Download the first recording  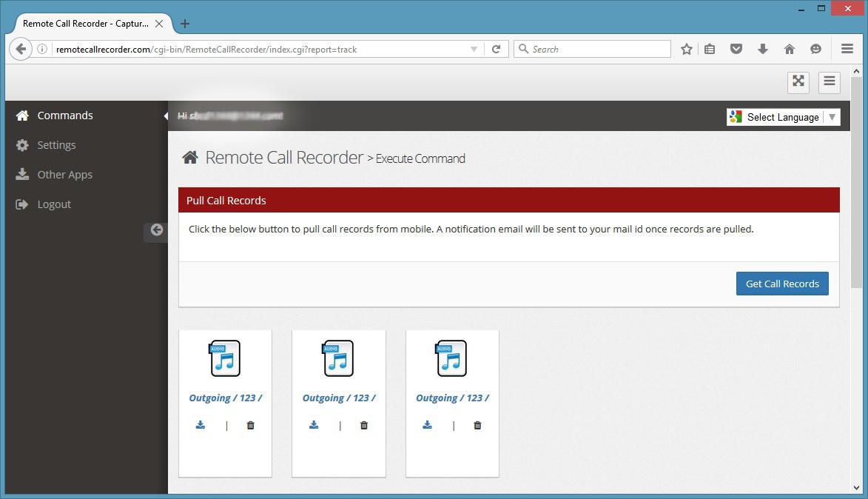[201, 425]
